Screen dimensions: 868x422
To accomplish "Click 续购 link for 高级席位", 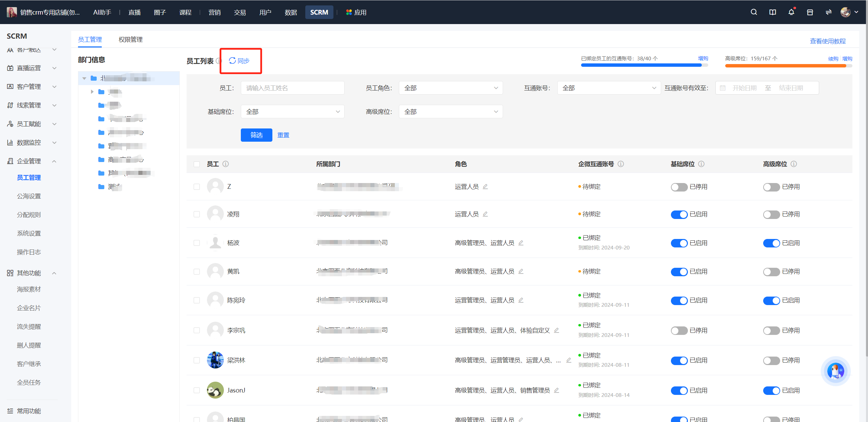I will (x=833, y=59).
